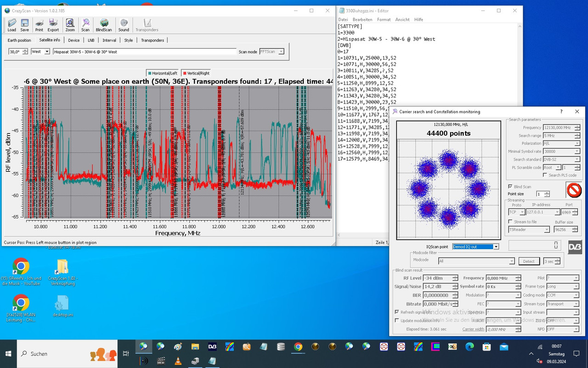Toggle the Vertical/Right legend series

(196, 73)
